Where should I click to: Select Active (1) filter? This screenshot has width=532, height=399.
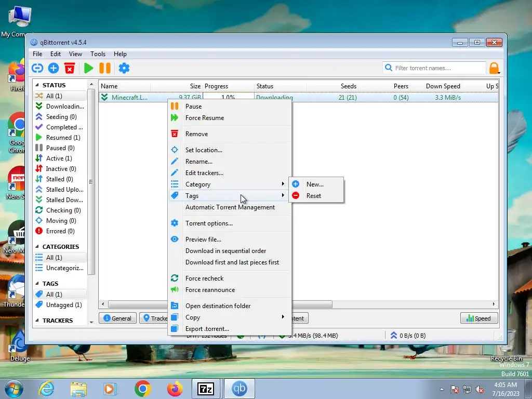tap(60, 158)
